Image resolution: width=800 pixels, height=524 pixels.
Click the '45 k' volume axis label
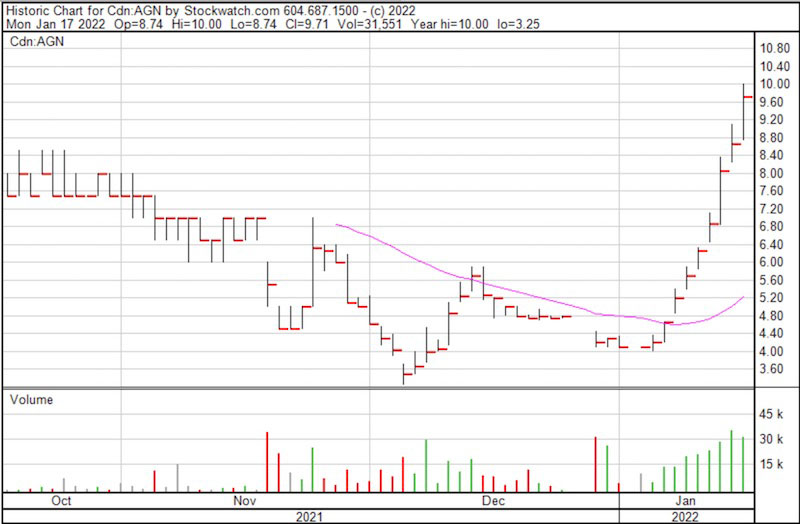(x=771, y=414)
